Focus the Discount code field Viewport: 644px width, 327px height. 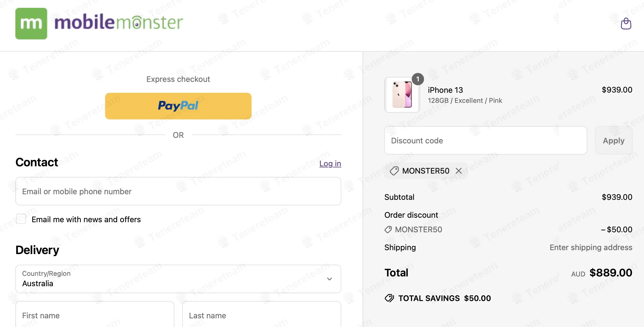click(x=486, y=140)
